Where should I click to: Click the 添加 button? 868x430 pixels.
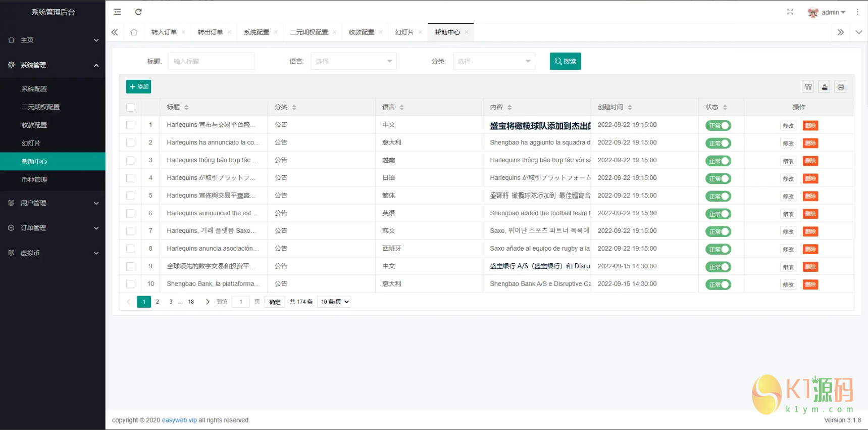click(139, 87)
